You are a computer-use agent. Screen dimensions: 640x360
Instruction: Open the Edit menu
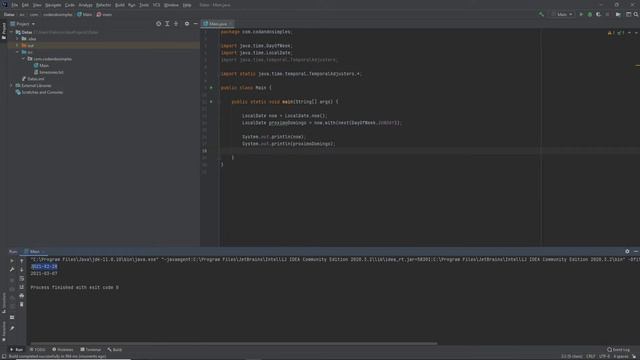pyautogui.click(x=25, y=5)
